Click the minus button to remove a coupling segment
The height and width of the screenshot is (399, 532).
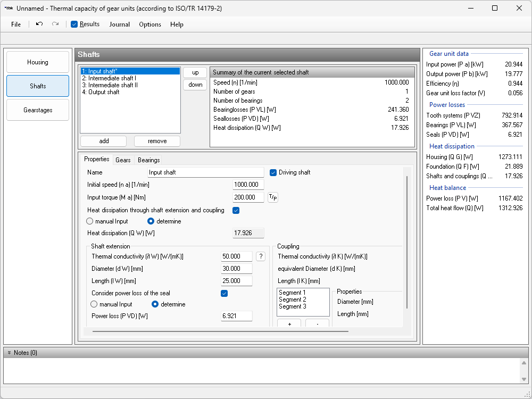[x=317, y=324]
